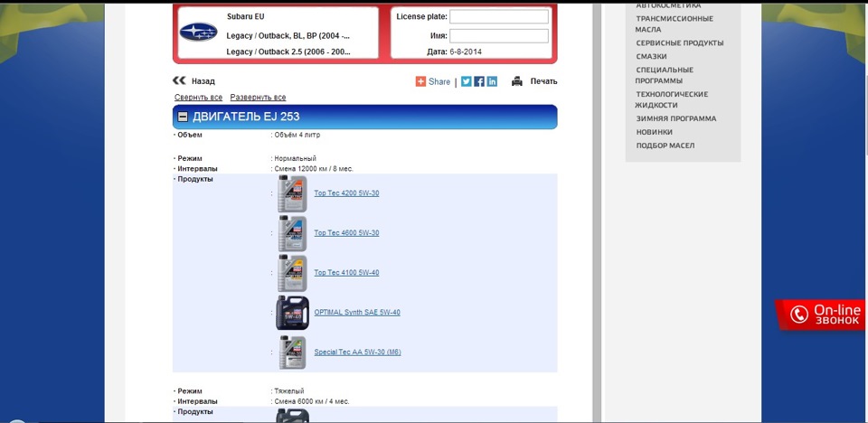Open the Top Tec 4200 5W-30 link
This screenshot has width=868, height=423.
(346, 193)
